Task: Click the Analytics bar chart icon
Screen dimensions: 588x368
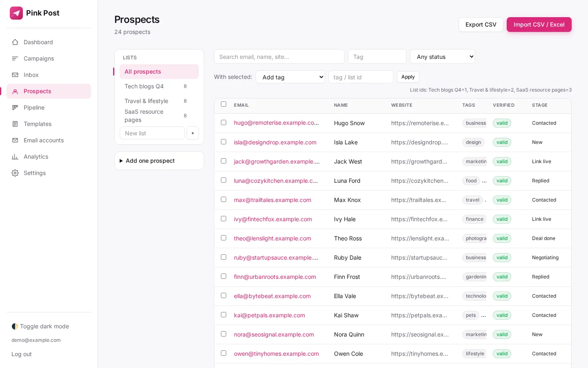Action: point(15,157)
